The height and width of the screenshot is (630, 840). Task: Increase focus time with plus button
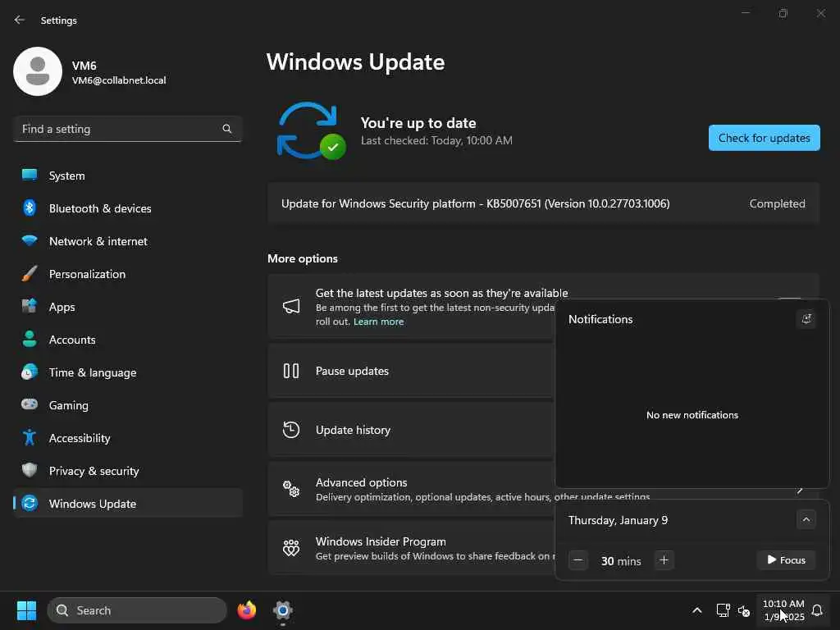pos(663,560)
